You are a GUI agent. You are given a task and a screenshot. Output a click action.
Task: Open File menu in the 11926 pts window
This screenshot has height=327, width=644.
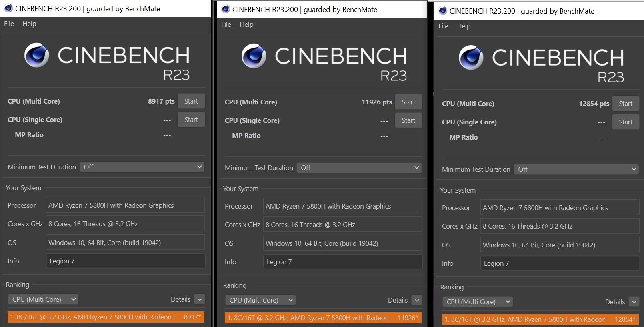pos(226,24)
